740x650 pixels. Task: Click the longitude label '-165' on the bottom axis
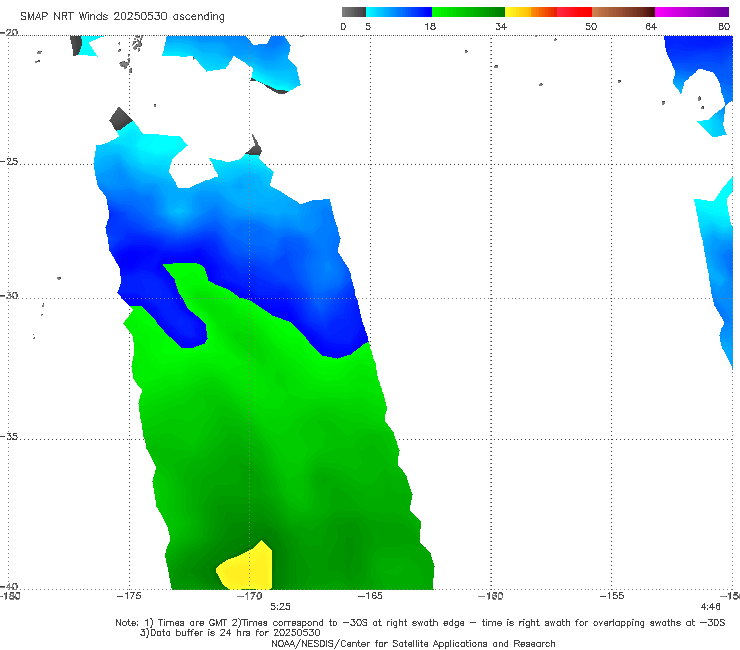(370, 596)
